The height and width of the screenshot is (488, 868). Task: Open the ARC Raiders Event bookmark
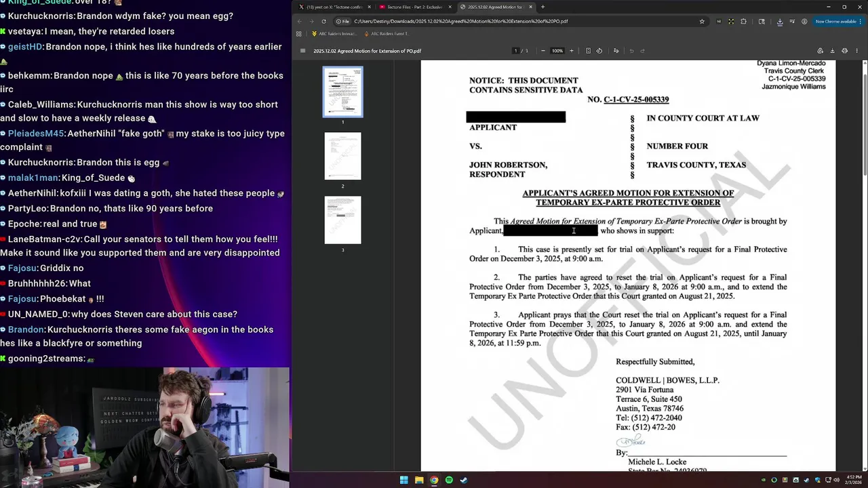tap(387, 34)
